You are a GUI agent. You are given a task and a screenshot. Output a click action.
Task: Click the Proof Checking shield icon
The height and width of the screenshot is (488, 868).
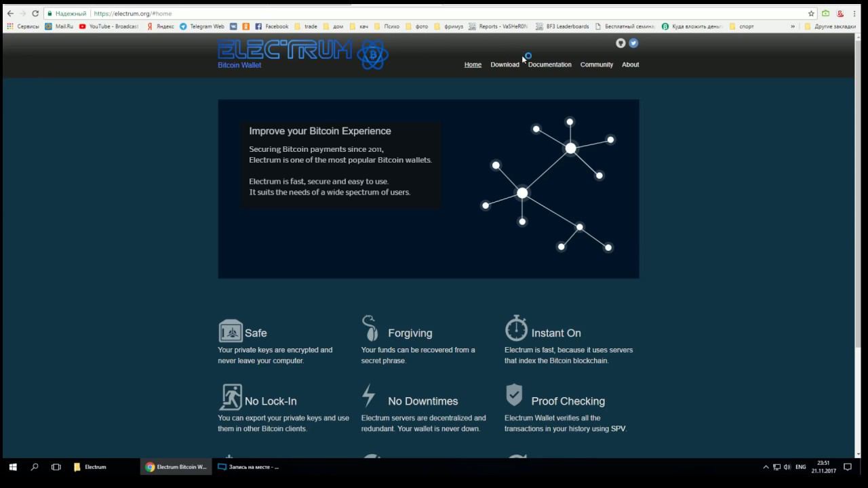coord(515,395)
